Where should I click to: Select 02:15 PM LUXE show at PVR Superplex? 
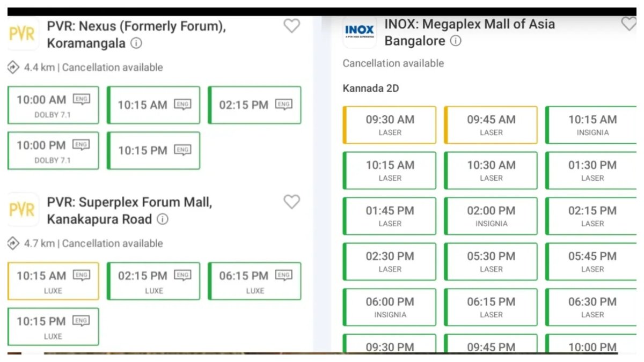[x=153, y=281]
